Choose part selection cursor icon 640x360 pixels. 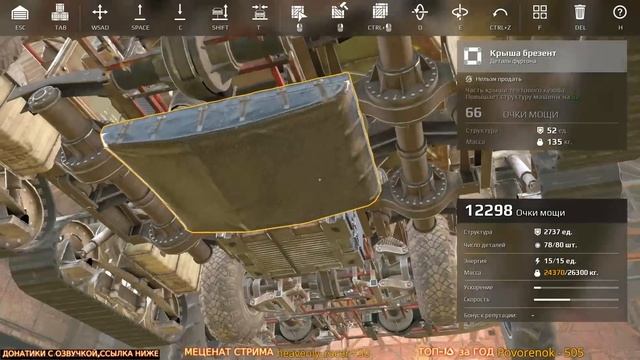click(x=299, y=13)
